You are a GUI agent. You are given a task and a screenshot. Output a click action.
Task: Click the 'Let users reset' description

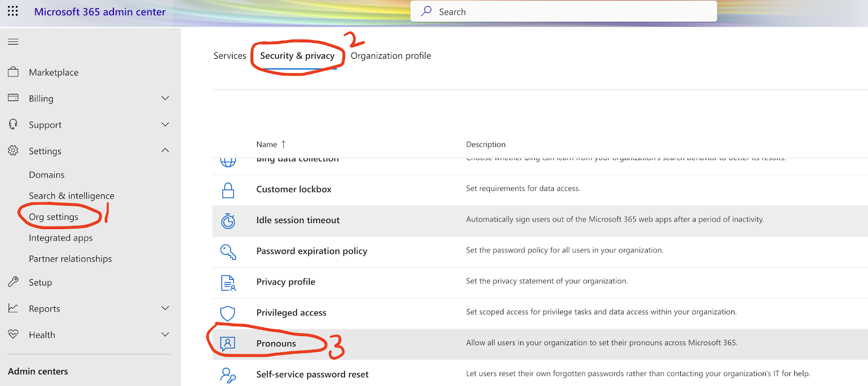638,374
